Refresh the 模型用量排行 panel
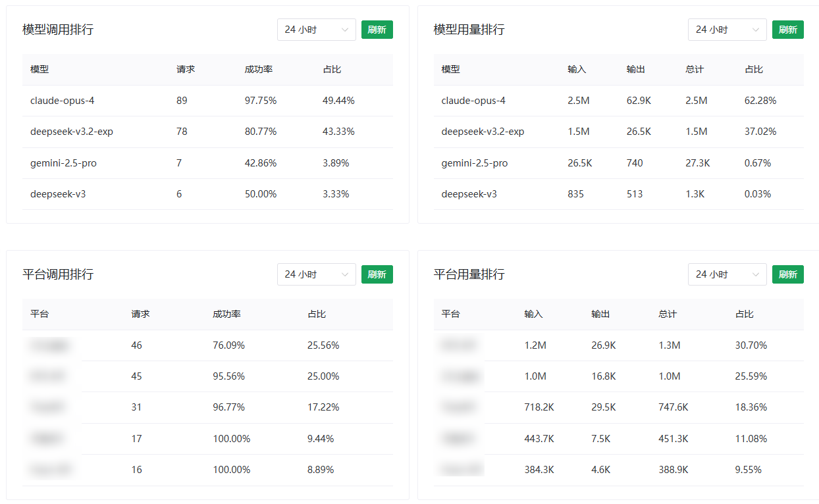The height and width of the screenshot is (504, 819). (x=787, y=30)
